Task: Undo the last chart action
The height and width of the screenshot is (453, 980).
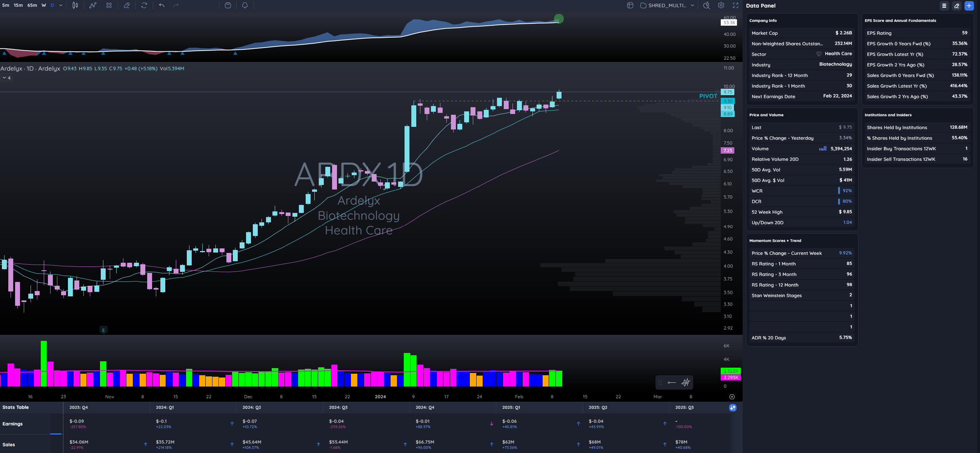Action: tap(162, 5)
